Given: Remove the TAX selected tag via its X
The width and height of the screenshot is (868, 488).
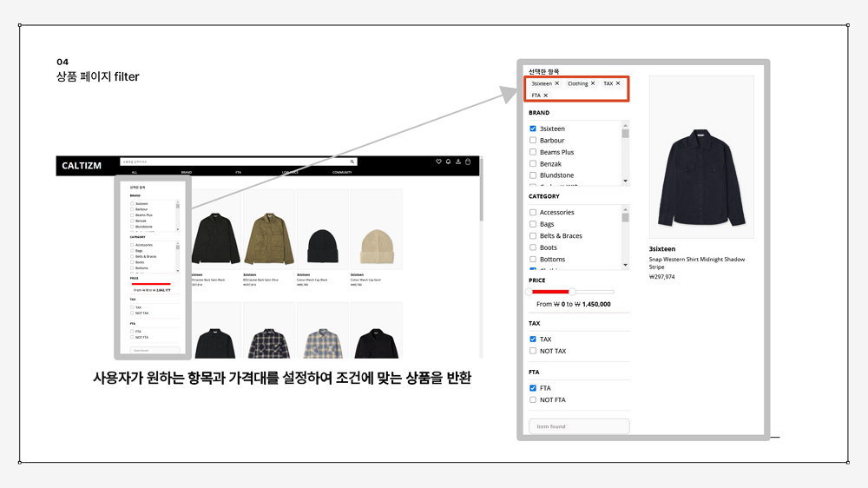Looking at the screenshot, I should (618, 83).
